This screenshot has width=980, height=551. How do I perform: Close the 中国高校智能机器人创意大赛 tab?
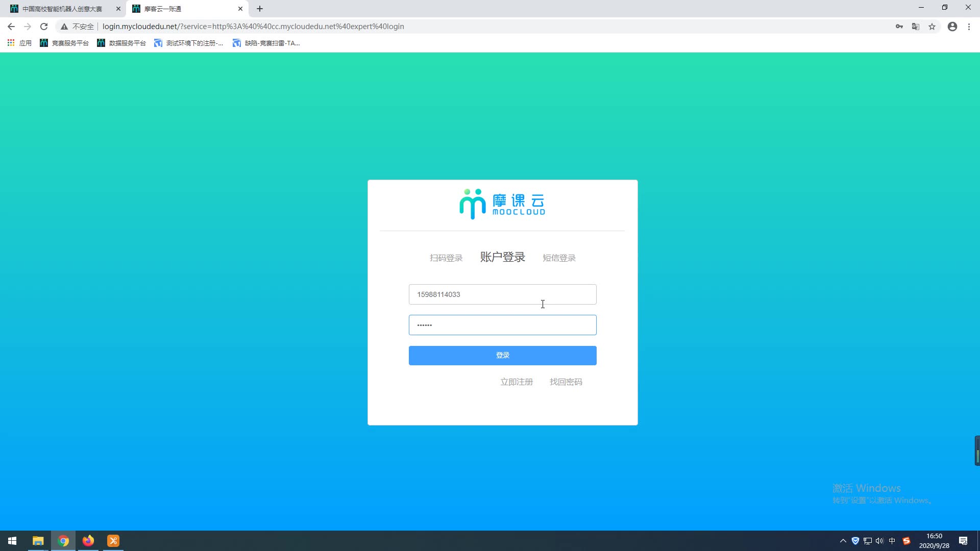tap(118, 9)
